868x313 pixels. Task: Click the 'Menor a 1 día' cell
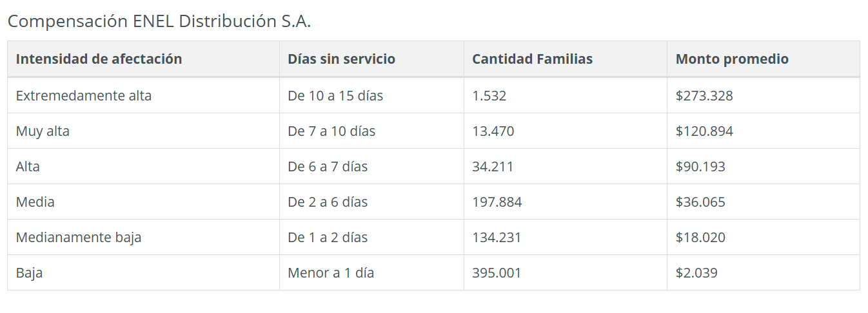[331, 273]
